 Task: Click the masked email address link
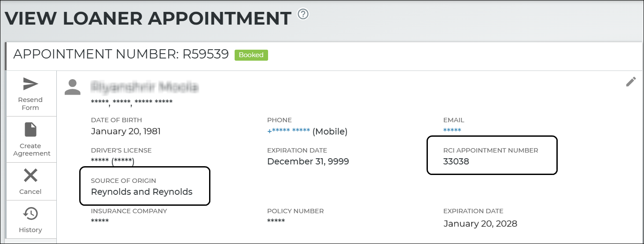pyautogui.click(x=452, y=131)
